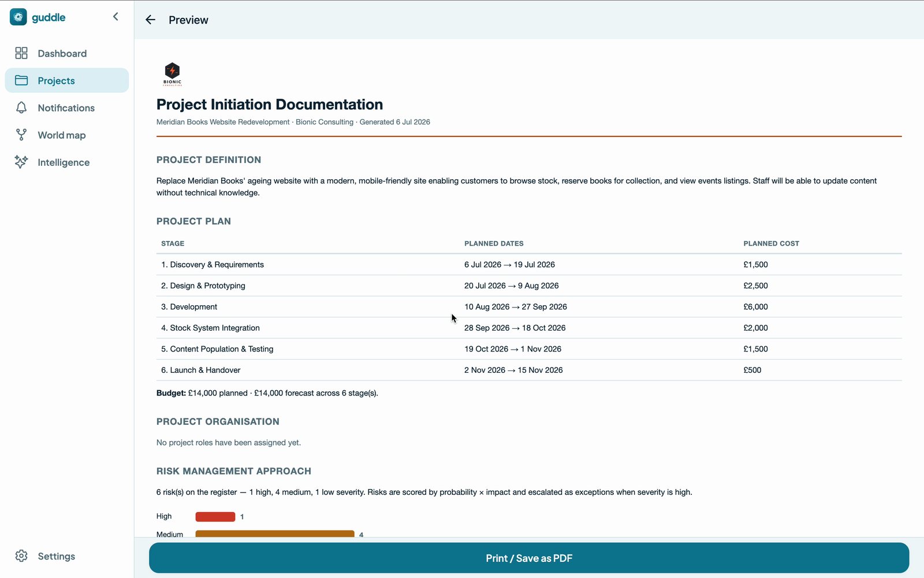
Task: Click the £500 Launch cost
Action: pyautogui.click(x=752, y=370)
